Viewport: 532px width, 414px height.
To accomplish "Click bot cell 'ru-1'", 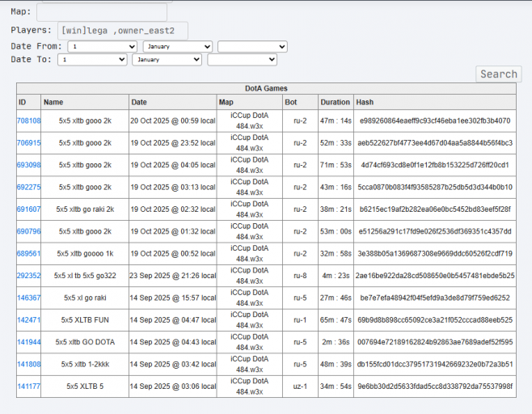I will coord(300,320).
